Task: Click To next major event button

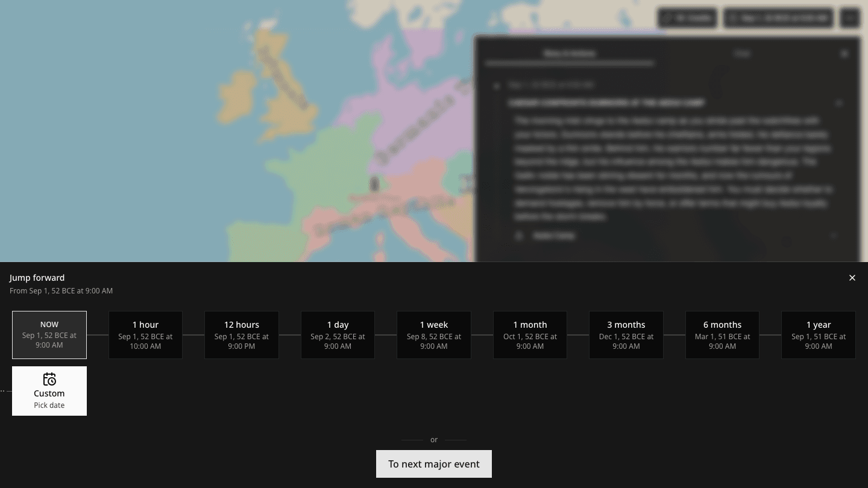Action: 434,464
